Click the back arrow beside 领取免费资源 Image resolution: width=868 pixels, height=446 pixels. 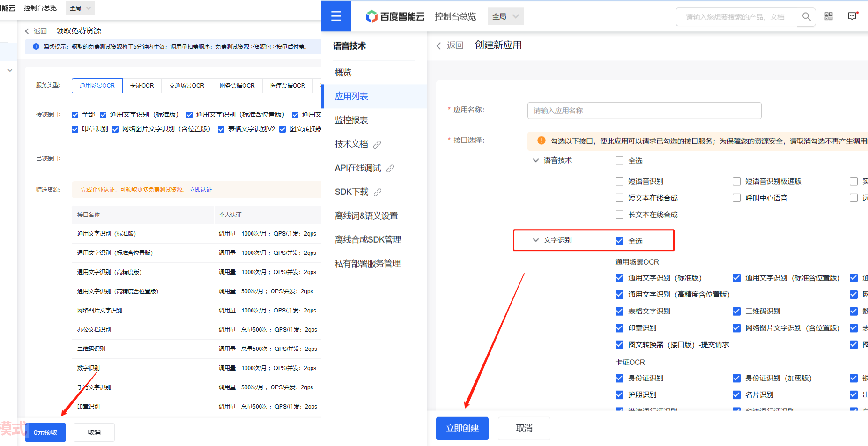[27, 31]
